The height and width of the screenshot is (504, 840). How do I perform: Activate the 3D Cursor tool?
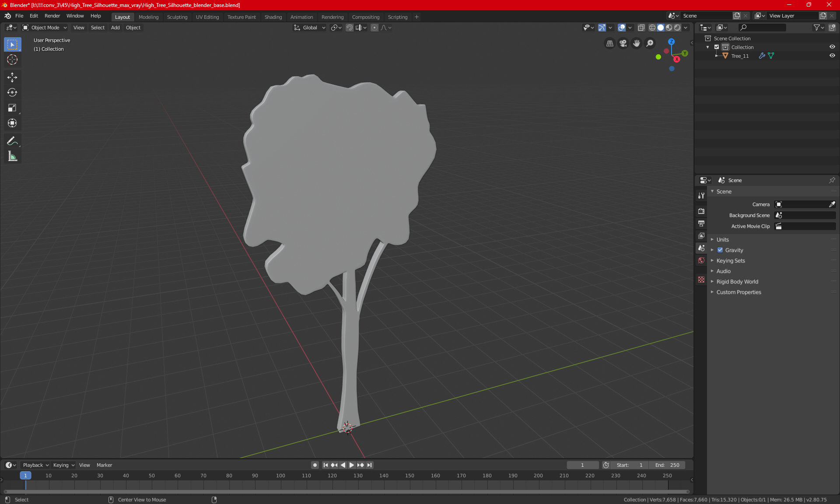coord(12,59)
